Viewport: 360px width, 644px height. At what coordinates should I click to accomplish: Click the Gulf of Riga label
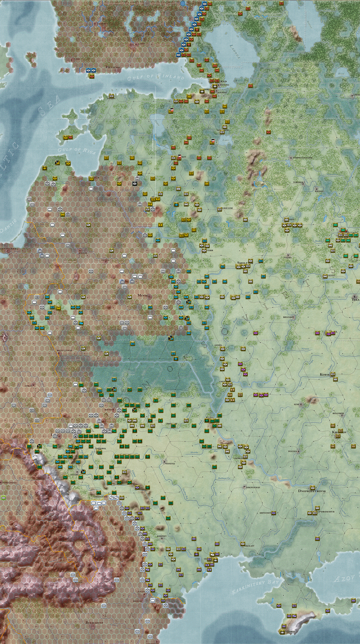pos(77,150)
